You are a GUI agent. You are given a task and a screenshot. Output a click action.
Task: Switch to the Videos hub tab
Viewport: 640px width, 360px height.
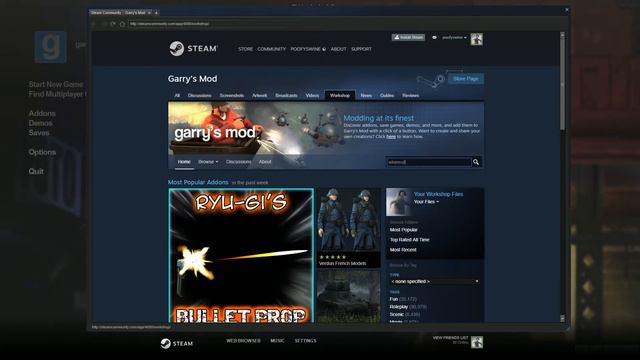[x=312, y=96]
